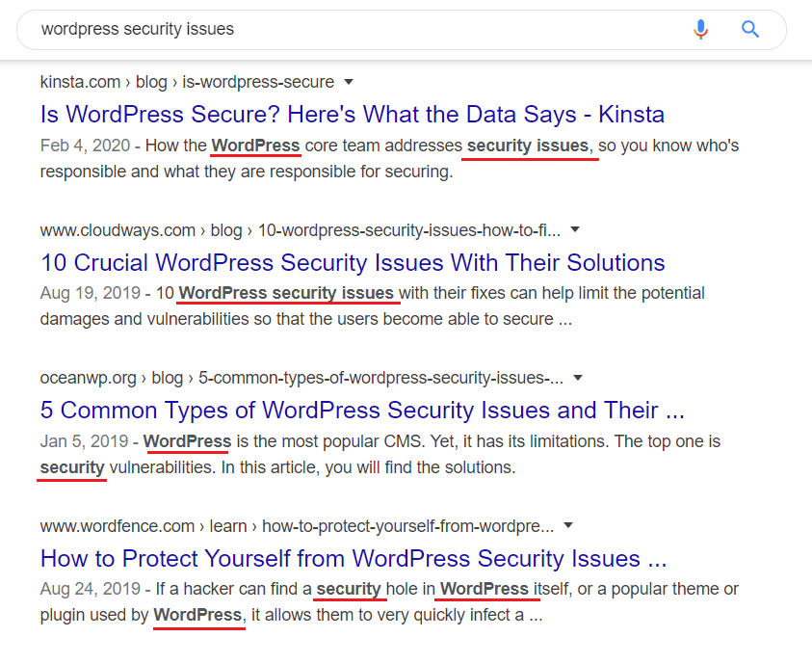Open 'How to Protect Yourself from WordPress Security Issues' link
The width and height of the screenshot is (812, 664).
pyautogui.click(x=354, y=558)
